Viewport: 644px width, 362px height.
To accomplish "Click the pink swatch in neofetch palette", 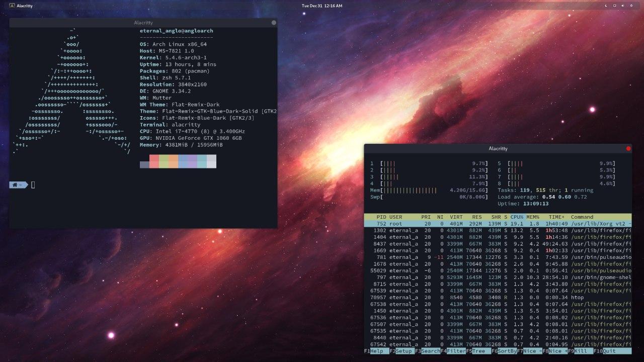I will (154, 161).
